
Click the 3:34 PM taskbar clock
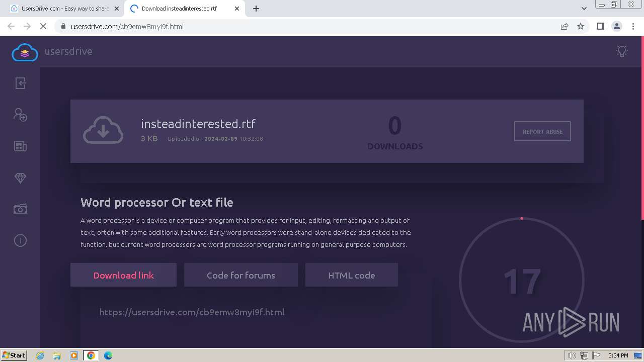coord(618,355)
